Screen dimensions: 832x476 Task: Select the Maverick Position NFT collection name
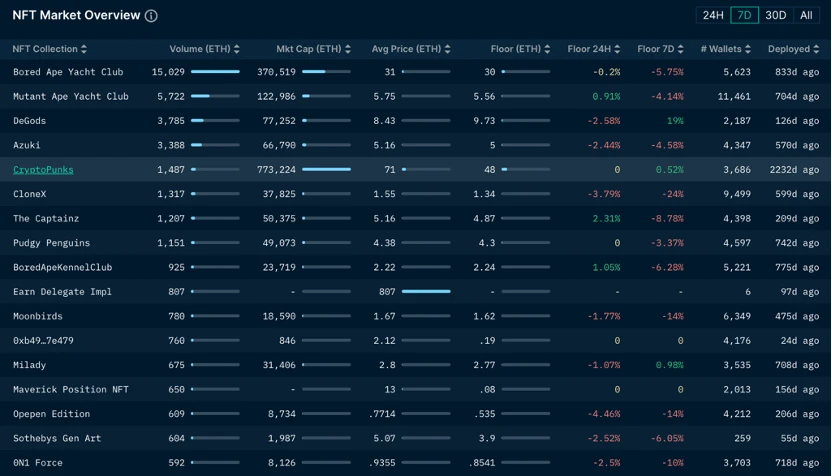pos(71,390)
